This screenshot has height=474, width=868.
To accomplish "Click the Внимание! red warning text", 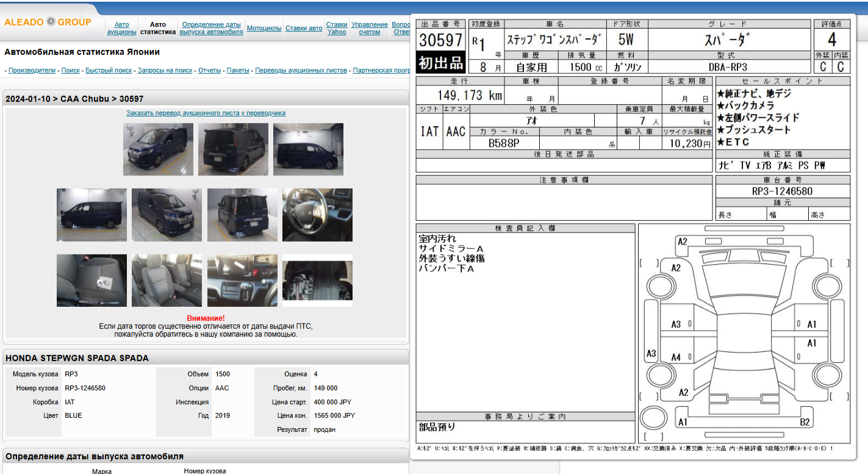I will pos(206,318).
